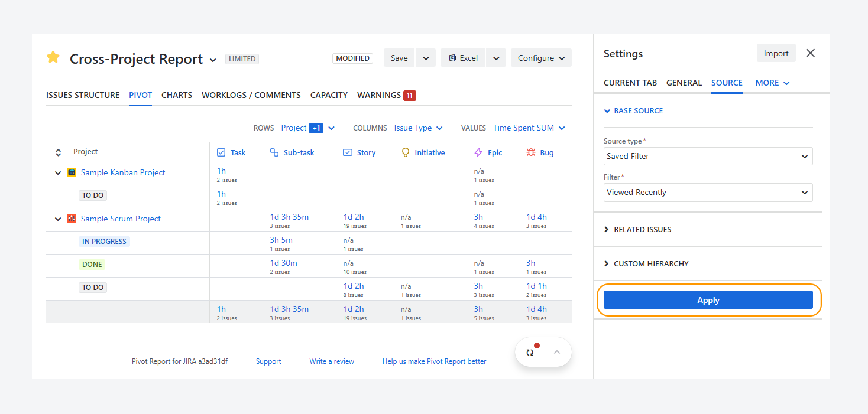Click the Initiative column header
868x414 pixels.
point(423,152)
